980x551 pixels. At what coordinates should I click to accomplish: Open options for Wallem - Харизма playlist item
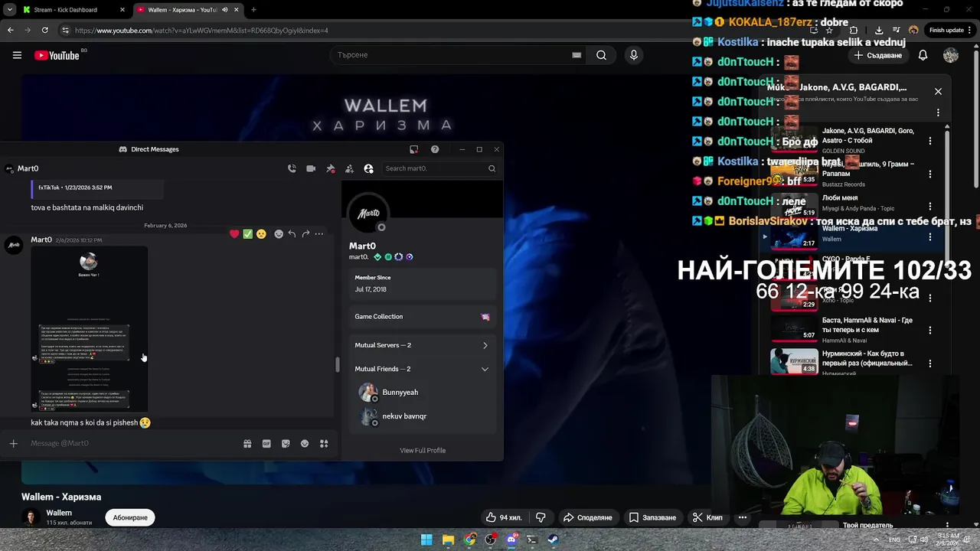930,237
